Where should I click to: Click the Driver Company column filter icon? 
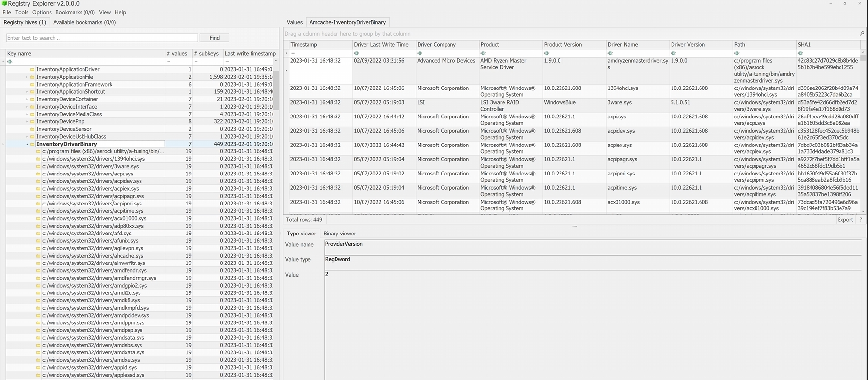point(420,53)
